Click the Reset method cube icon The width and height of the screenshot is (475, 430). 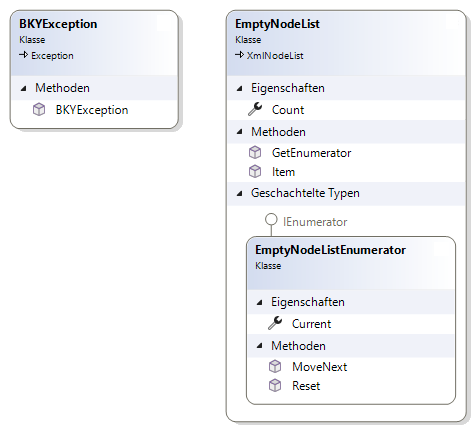[275, 386]
